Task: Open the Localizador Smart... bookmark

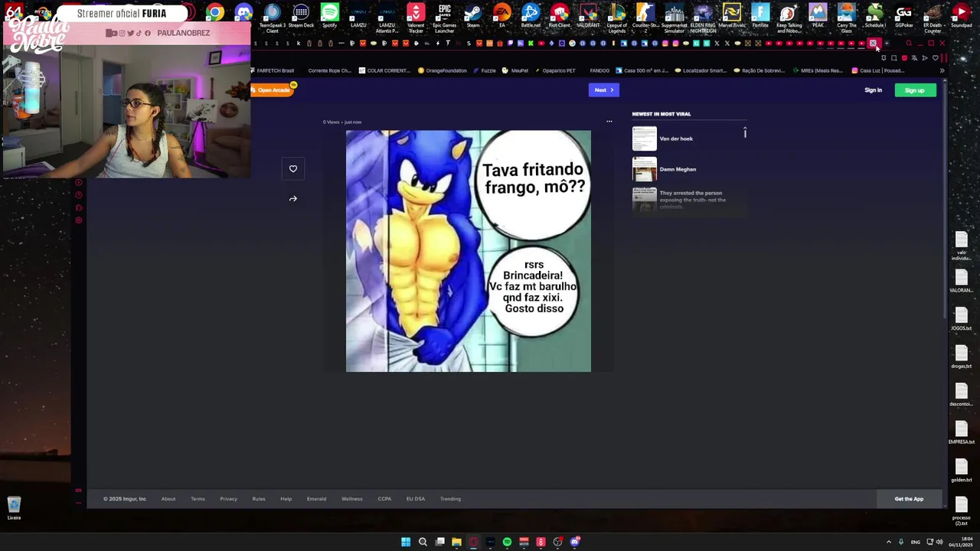Action: [701, 70]
